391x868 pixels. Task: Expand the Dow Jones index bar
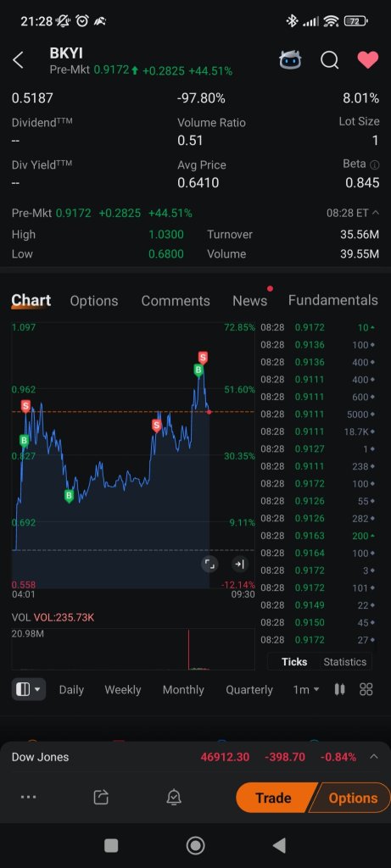[374, 757]
